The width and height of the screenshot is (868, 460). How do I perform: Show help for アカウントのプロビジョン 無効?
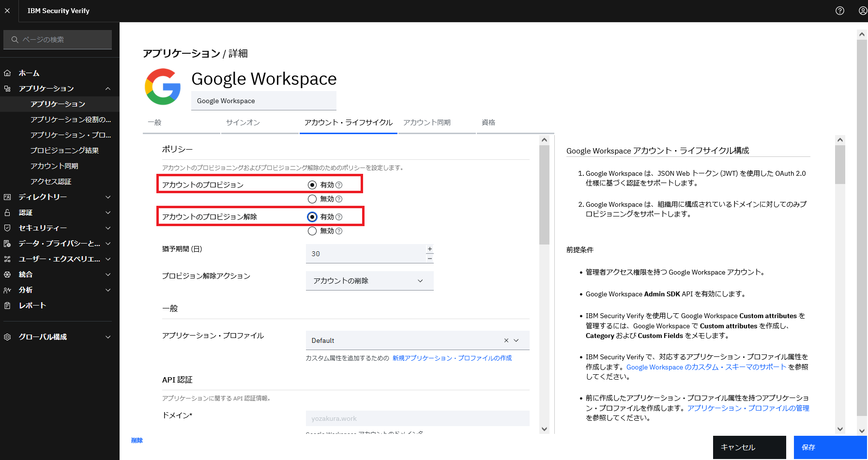click(339, 199)
